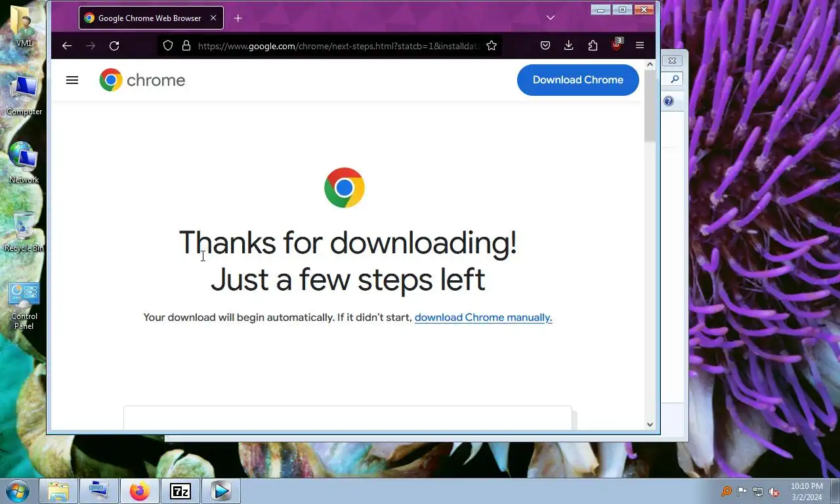
Task: Click the download Chrome manually link
Action: 484,318
